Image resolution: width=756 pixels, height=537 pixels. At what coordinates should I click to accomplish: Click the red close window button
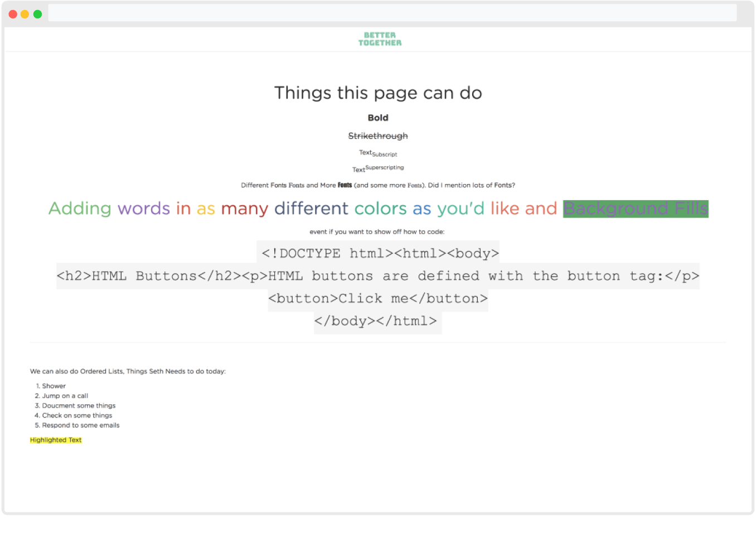click(x=13, y=14)
